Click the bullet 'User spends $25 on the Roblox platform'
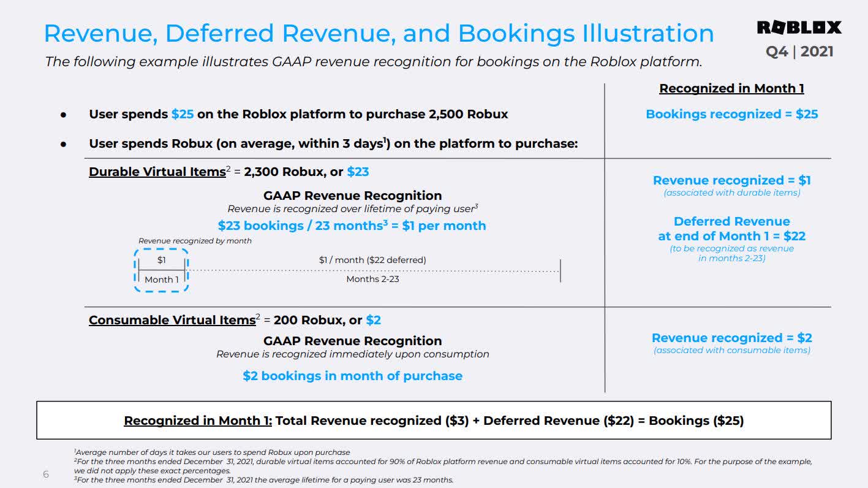Image resolution: width=868 pixels, height=488 pixels. coord(298,114)
